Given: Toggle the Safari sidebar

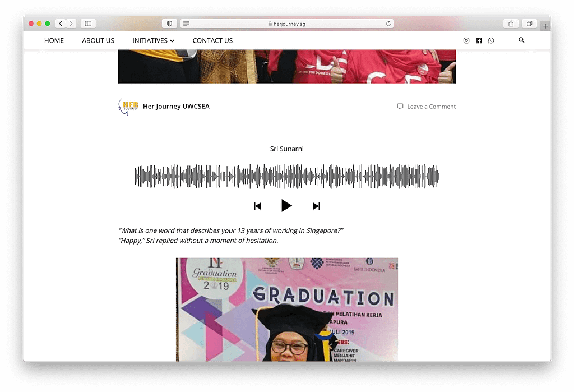Looking at the screenshot, I should pos(88,24).
